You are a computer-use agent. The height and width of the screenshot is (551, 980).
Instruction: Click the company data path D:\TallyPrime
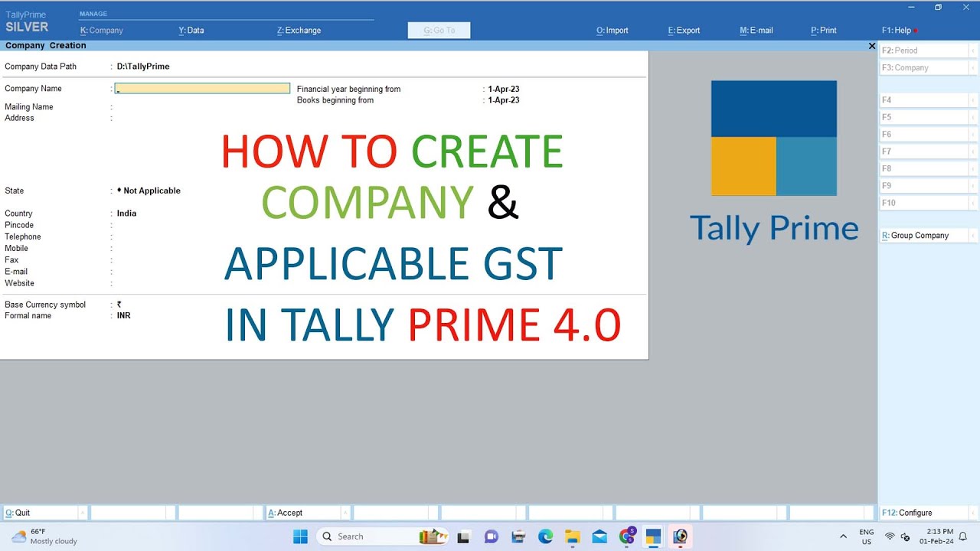tap(143, 67)
